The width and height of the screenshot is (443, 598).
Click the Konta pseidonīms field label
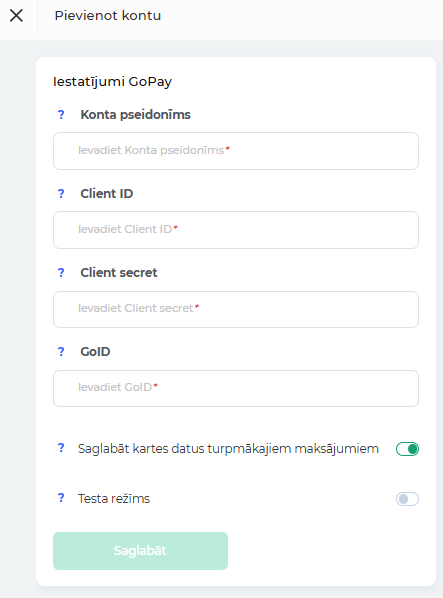135,115
